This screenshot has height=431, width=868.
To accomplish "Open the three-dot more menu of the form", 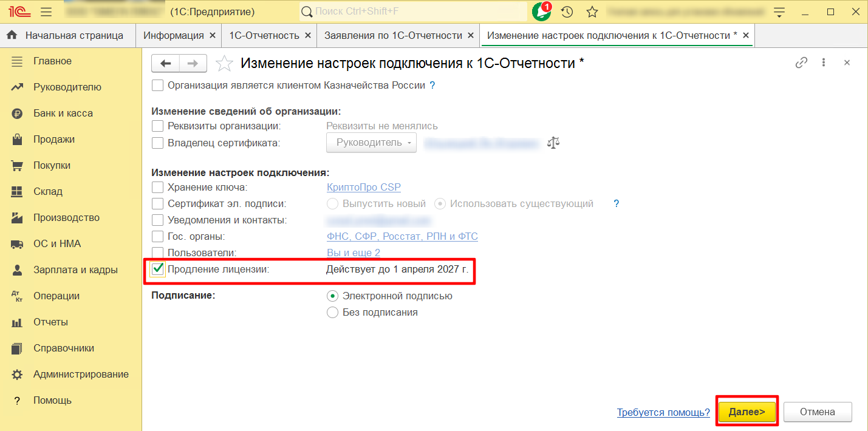I will [x=824, y=63].
